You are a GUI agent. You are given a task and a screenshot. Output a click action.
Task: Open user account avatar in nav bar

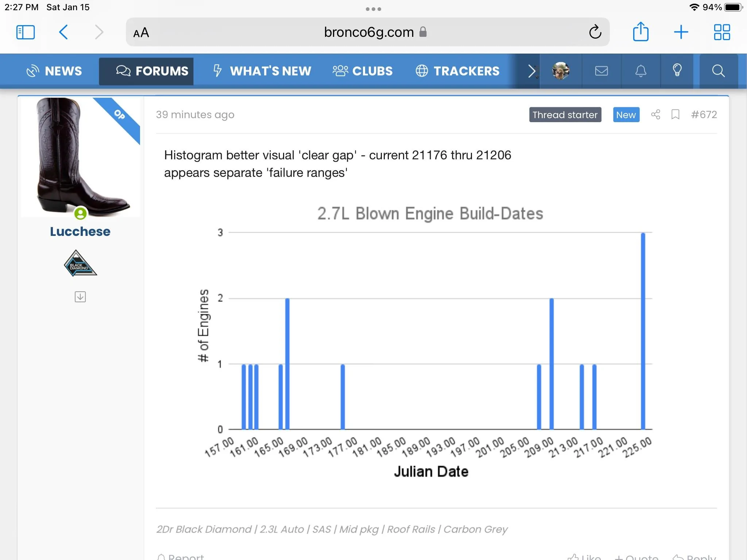point(561,71)
